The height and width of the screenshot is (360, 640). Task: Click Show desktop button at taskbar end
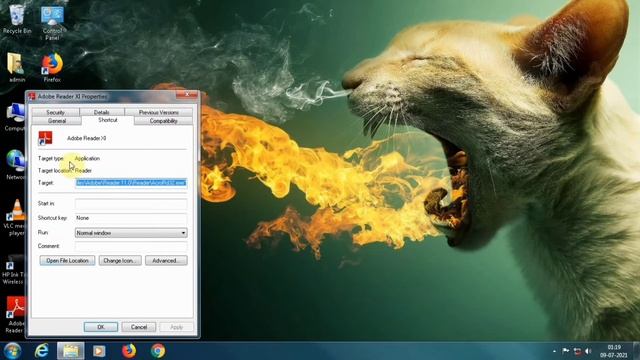(636, 351)
